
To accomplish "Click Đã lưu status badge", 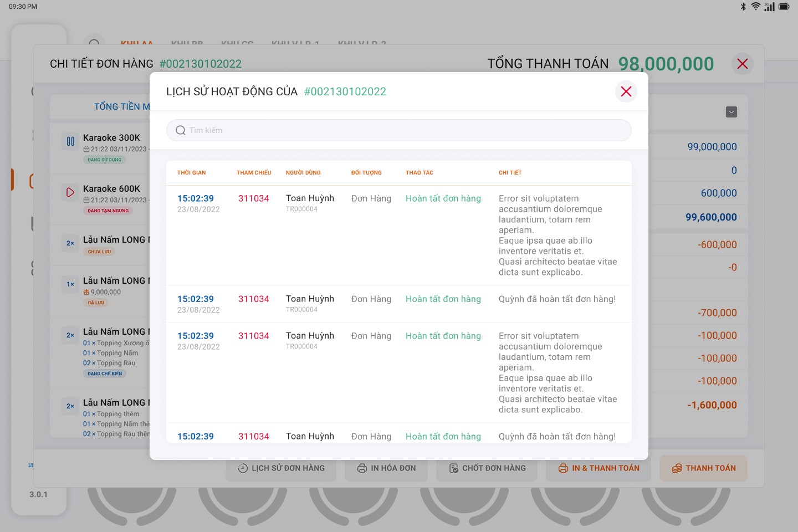I will point(96,303).
